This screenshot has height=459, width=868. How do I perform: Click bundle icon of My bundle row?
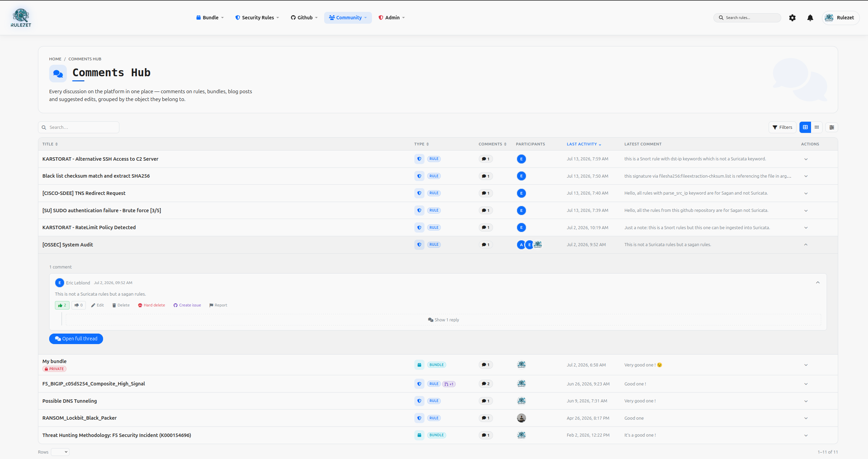[x=419, y=365]
